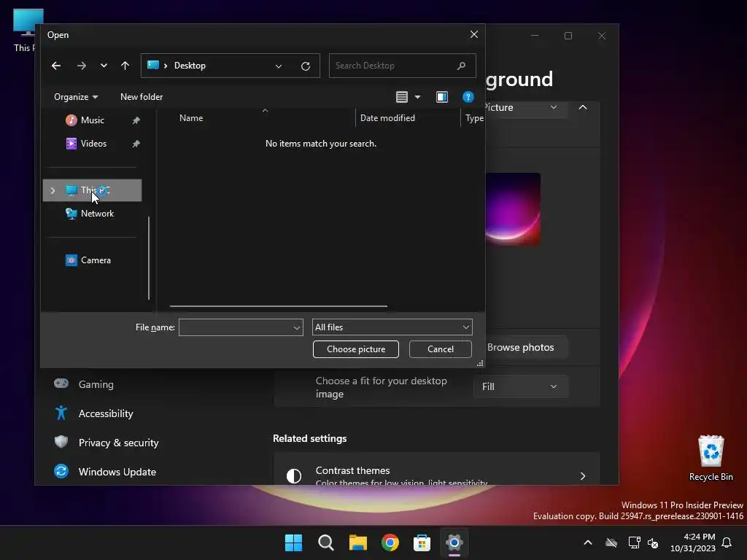
Task: Open Gaming in Settings sidebar
Action: tap(96, 384)
